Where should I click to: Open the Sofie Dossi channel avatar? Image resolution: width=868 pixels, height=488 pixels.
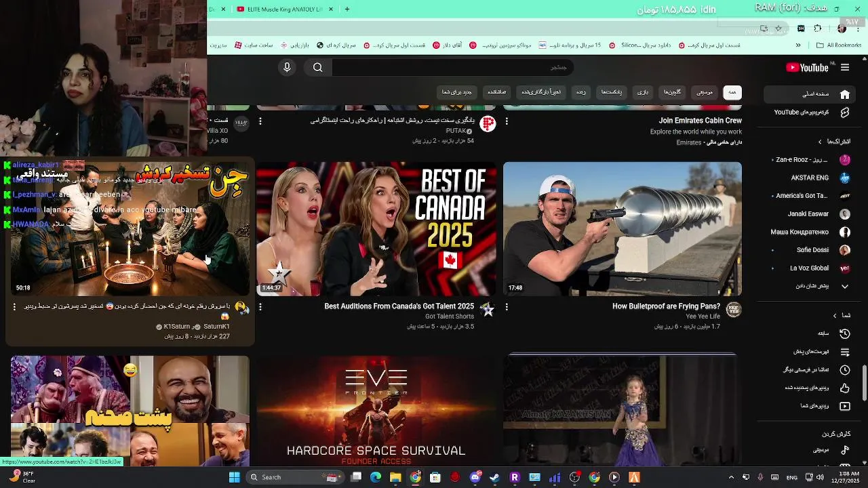(845, 250)
